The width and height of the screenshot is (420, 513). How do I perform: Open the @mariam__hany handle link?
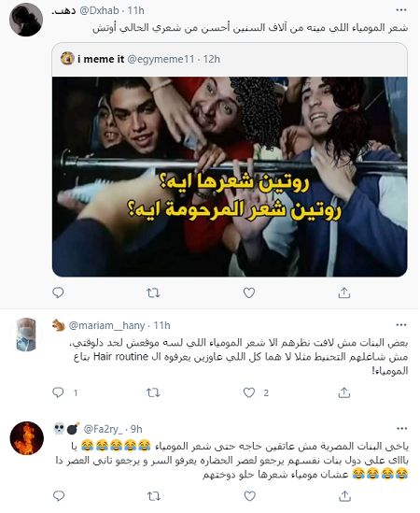click(106, 325)
